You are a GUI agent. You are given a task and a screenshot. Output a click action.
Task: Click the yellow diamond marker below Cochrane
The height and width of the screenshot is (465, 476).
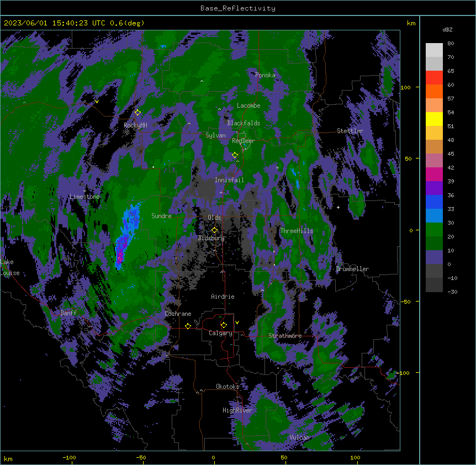point(188,326)
